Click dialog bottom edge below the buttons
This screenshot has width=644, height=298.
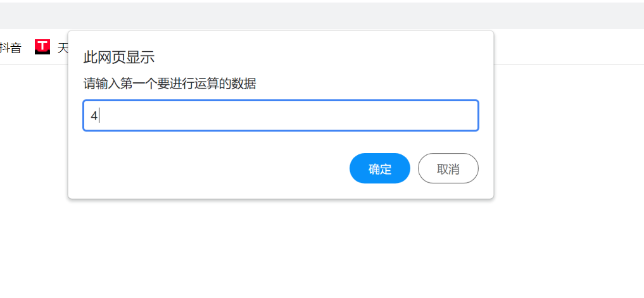[281, 192]
